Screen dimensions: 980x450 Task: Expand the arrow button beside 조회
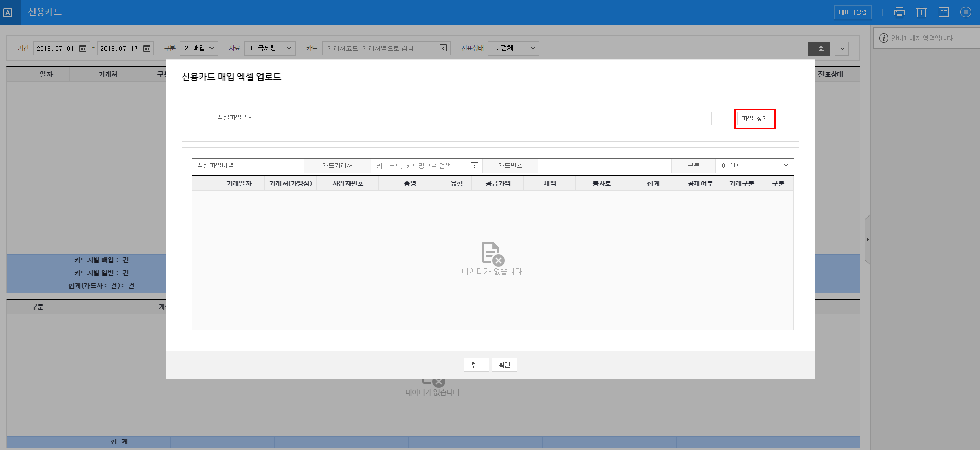coord(842,49)
